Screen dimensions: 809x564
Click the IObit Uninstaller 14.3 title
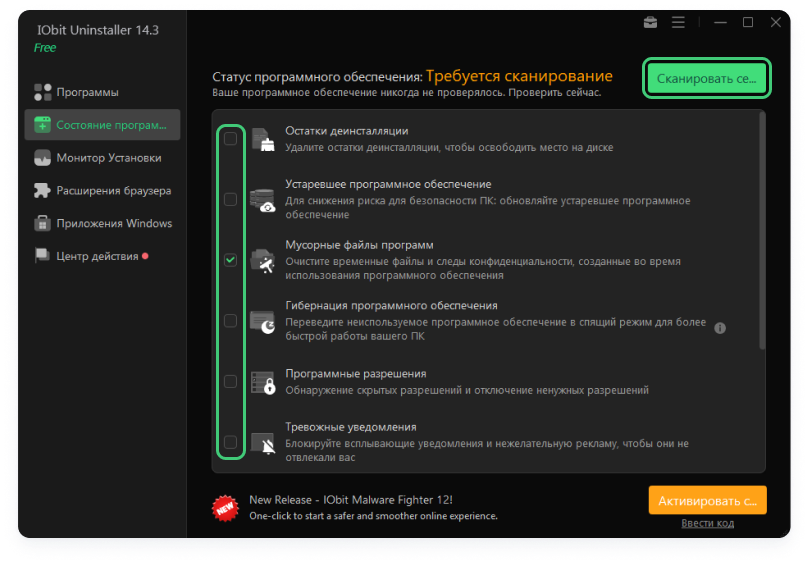(x=98, y=30)
